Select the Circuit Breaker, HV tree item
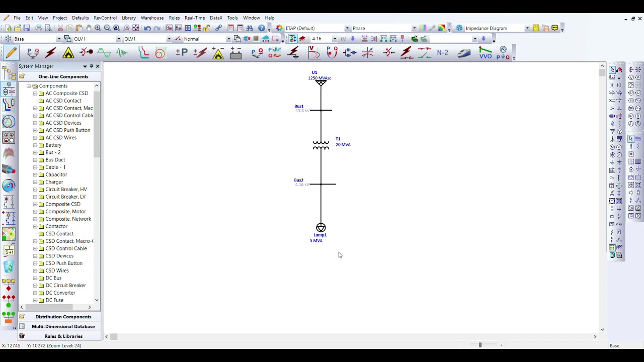 (x=66, y=190)
